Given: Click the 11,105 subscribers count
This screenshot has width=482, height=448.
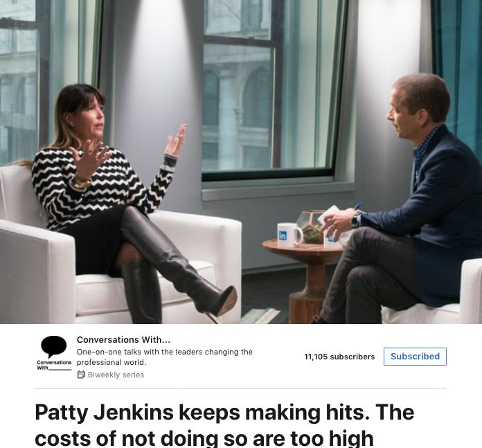Looking at the screenshot, I should point(339,357).
